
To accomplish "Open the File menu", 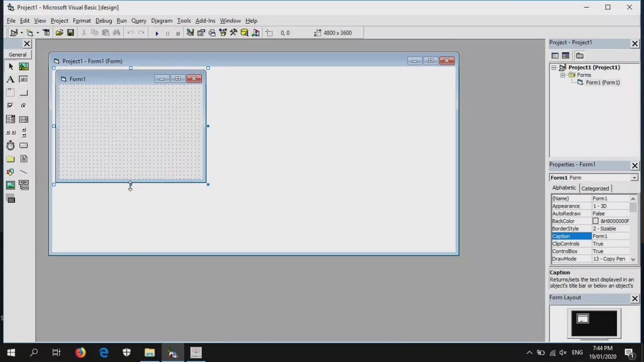I will (x=11, y=21).
